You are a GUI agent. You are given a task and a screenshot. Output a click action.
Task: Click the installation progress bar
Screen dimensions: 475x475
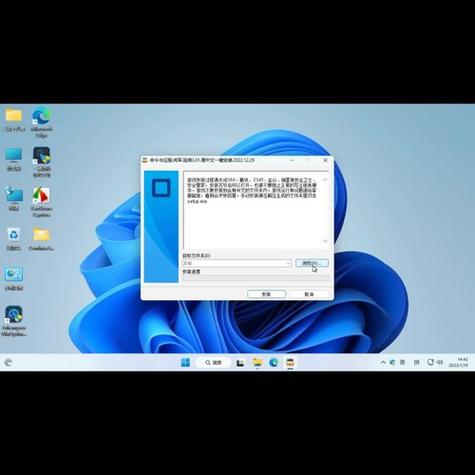[256, 278]
